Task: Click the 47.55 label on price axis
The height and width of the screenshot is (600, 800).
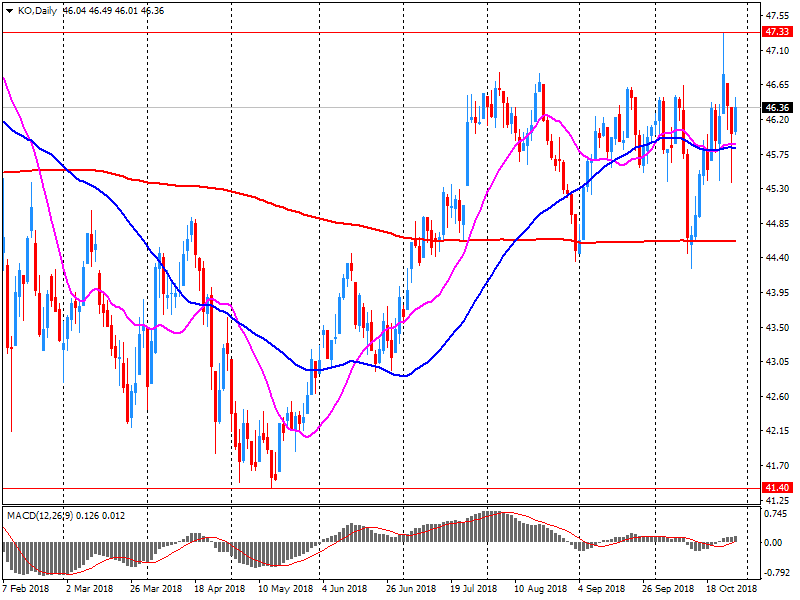Action: click(x=776, y=16)
